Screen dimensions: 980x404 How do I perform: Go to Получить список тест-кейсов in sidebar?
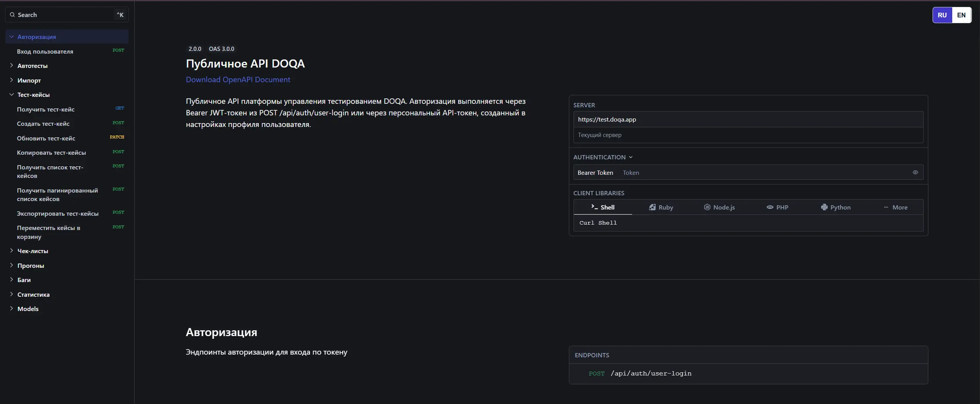[x=67, y=171]
